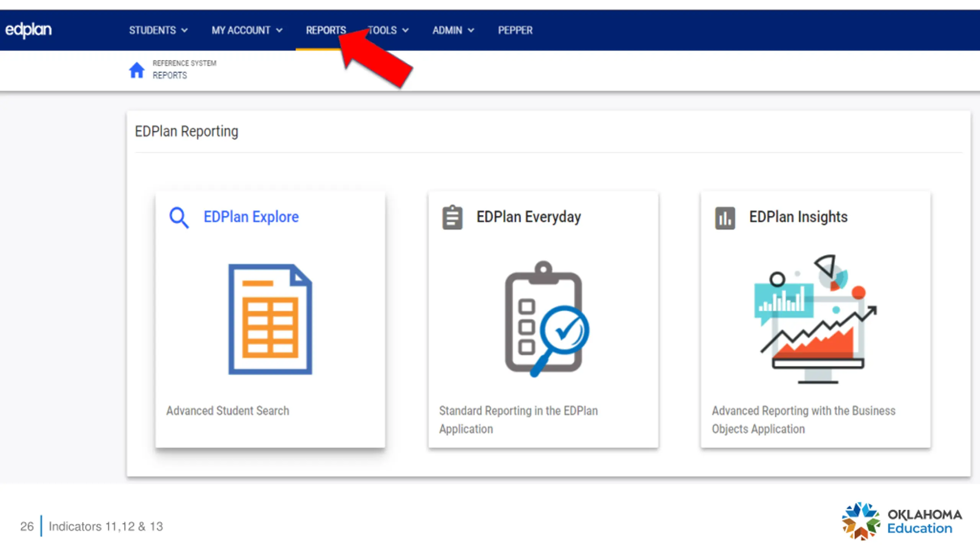Viewport: 980px width, 551px height.
Task: Click Standard Reporting in the EDPlan Application text
Action: coord(518,420)
